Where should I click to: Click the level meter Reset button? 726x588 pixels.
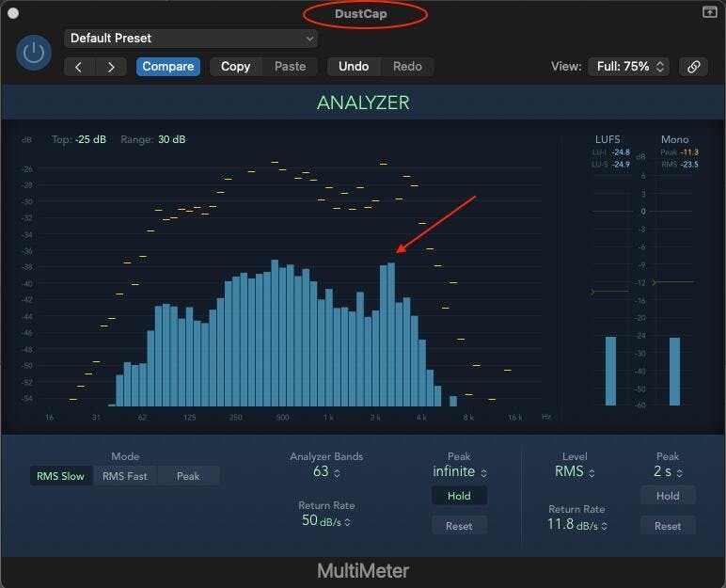coord(668,526)
